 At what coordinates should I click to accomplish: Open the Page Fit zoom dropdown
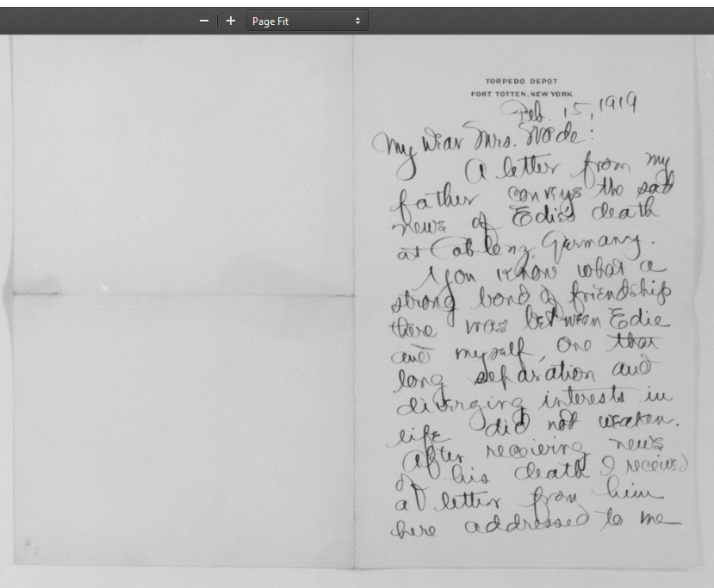(x=306, y=21)
